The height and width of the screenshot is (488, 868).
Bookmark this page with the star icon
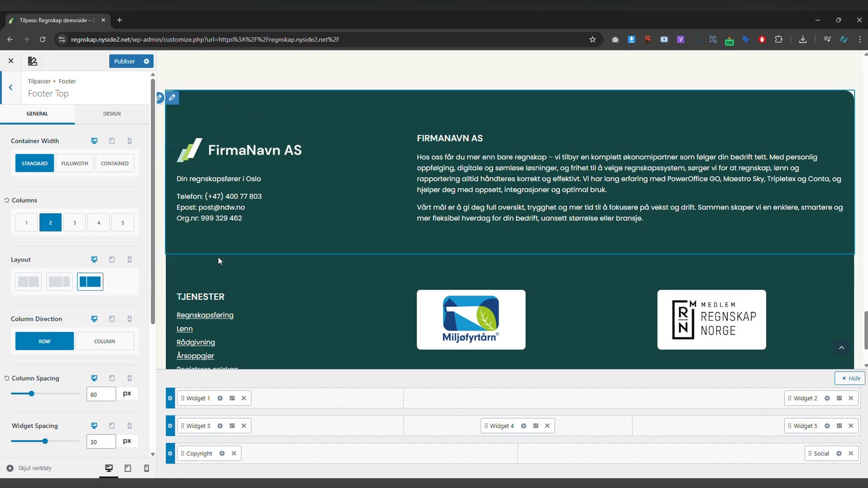click(592, 40)
